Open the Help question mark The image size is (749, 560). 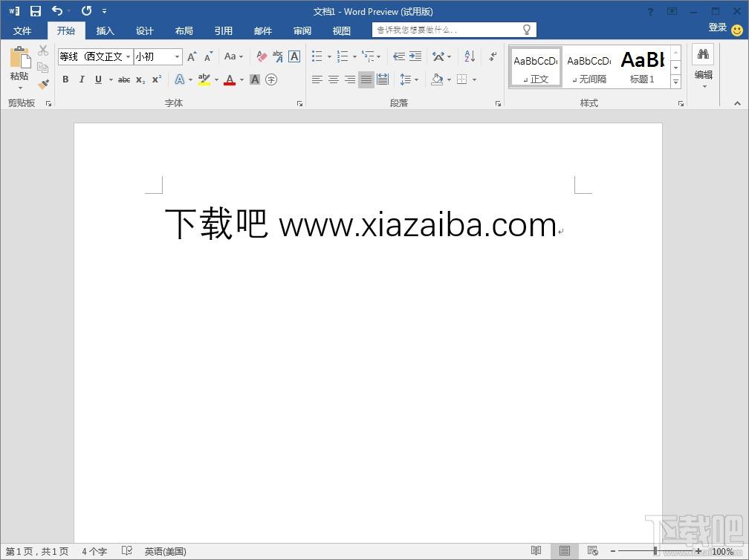coord(650,12)
